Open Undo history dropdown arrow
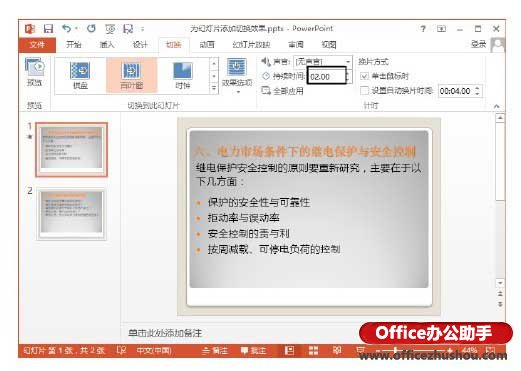Screen dimensions: 521x371 [76, 29]
